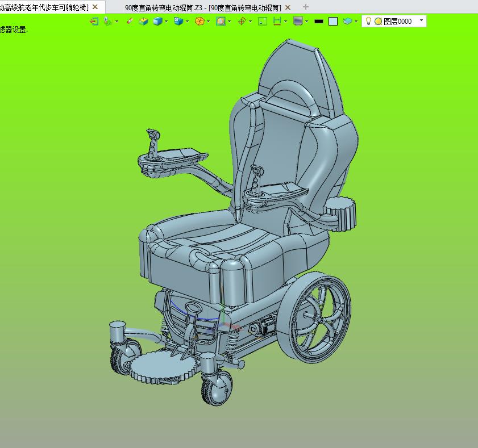The height and width of the screenshot is (448, 478).
Task: Close the 90度直角转弯电动辊筒 tab
Action: tap(288, 7)
